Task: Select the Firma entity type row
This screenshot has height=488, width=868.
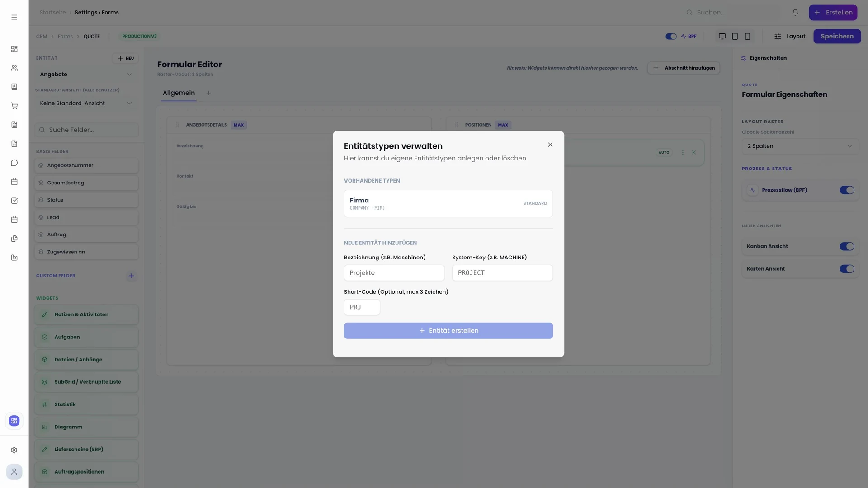Action: click(x=448, y=204)
